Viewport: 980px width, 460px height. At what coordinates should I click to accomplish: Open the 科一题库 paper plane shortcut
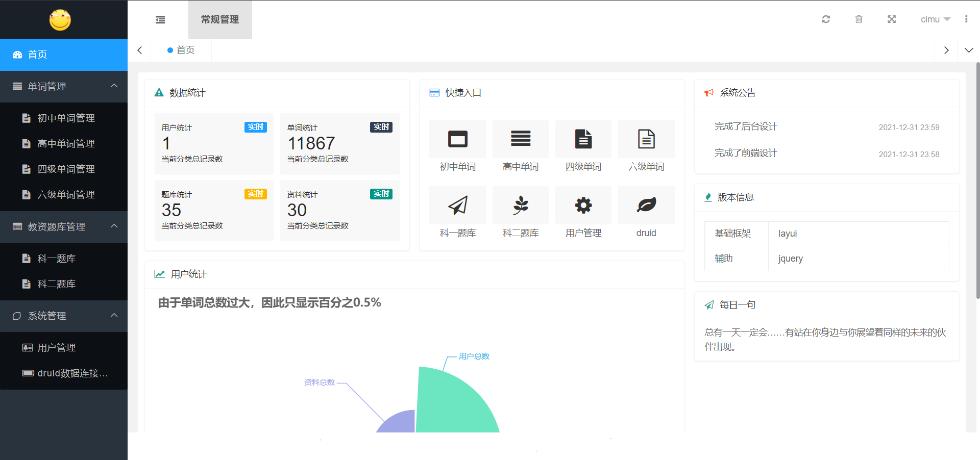point(457,206)
